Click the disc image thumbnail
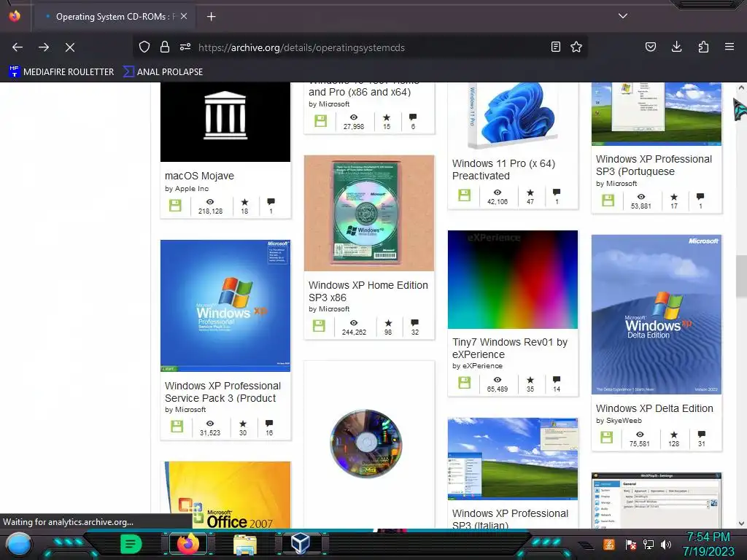This screenshot has height=560, width=747. point(366,443)
